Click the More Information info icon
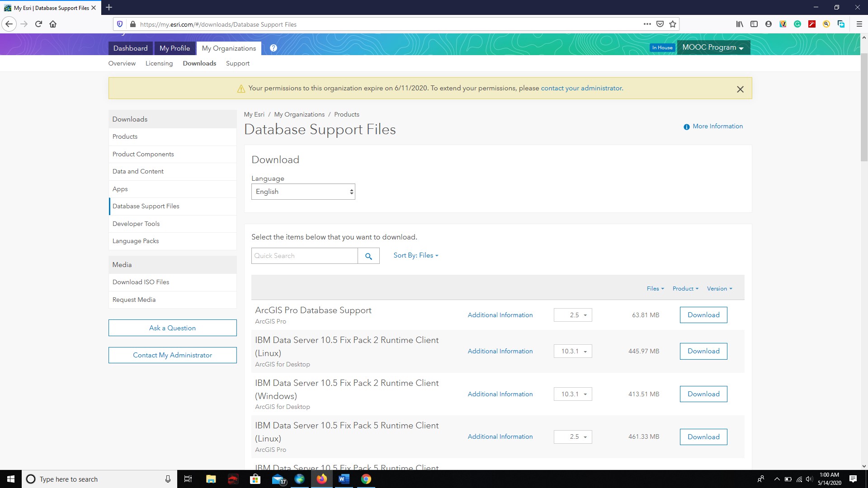Screen dimensions: 868x488 coord(687,127)
